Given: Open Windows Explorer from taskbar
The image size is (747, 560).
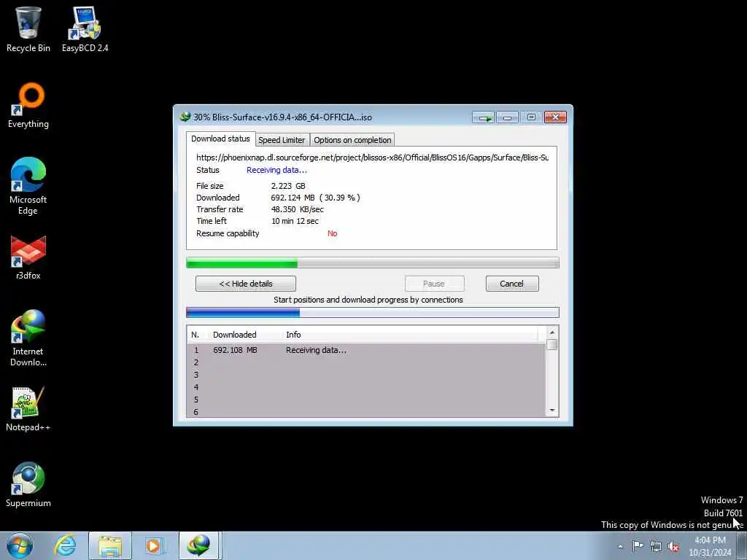Looking at the screenshot, I should [110, 545].
